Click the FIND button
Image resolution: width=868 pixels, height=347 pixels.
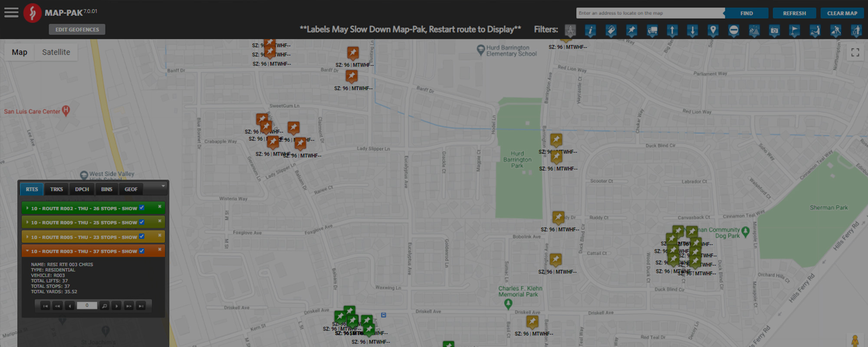click(x=746, y=13)
